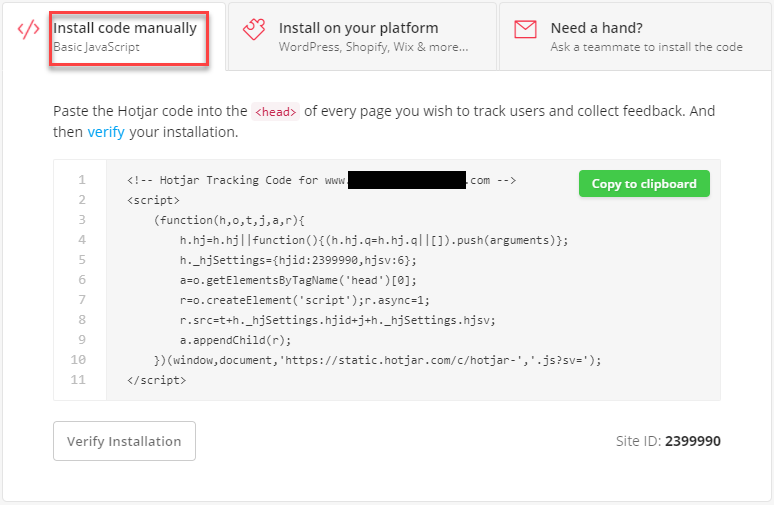Open the Install code manually tab
The height and width of the screenshot is (505, 774).
[x=114, y=37]
